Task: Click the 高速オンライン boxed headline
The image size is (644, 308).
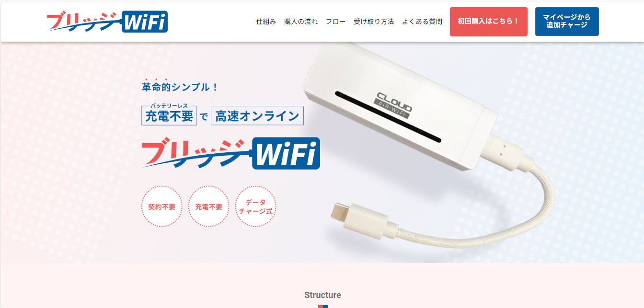Action: tap(257, 115)
